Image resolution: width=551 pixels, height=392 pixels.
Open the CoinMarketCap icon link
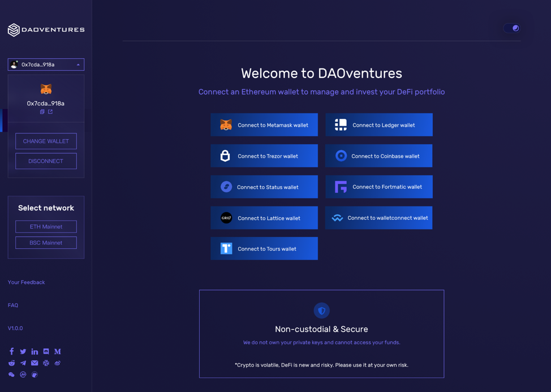[23, 374]
